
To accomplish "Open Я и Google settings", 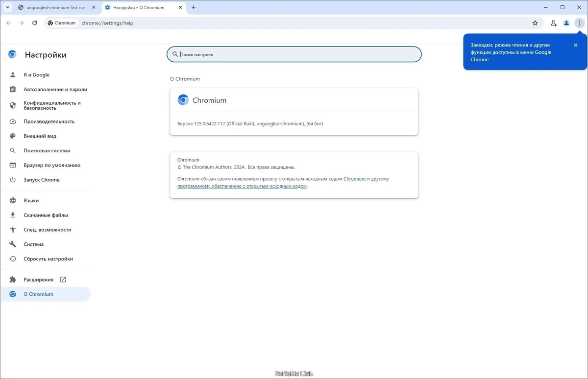I will click(46, 75).
